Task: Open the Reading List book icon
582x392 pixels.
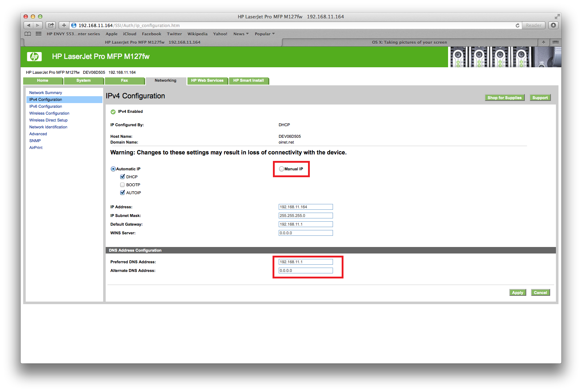Action: tap(28, 34)
